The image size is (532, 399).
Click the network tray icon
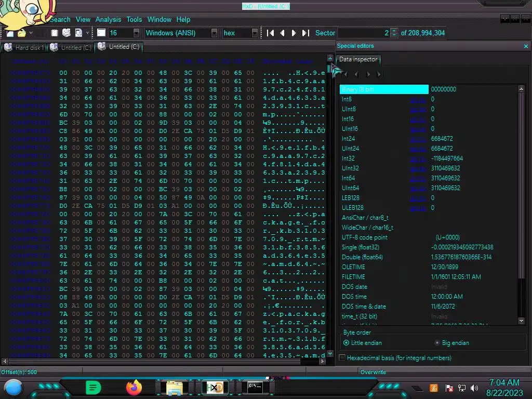pyautogui.click(x=462, y=388)
